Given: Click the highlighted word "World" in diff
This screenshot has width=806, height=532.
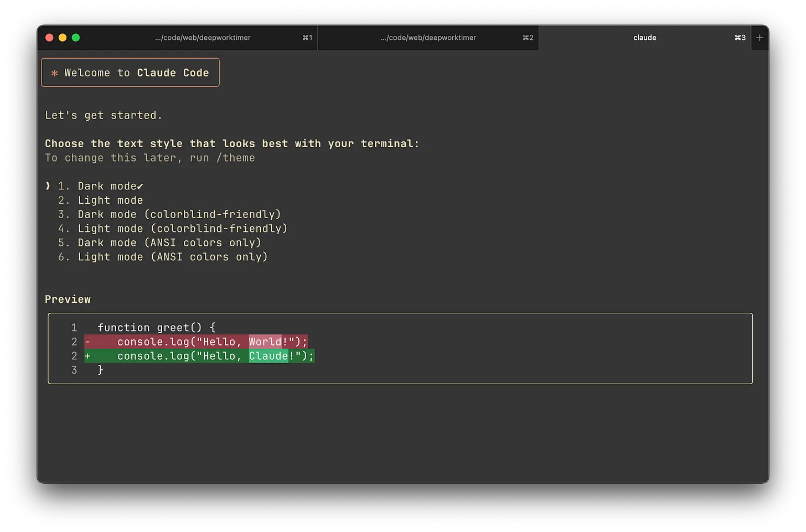Looking at the screenshot, I should 265,342.
